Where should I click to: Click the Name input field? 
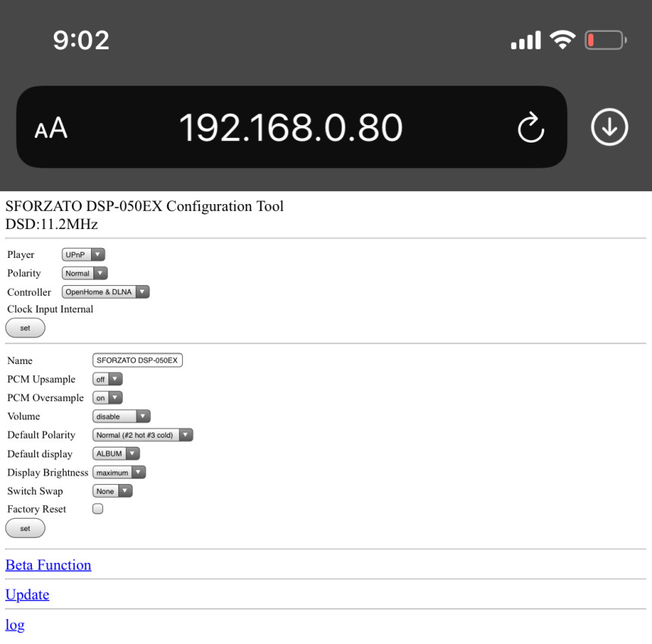tap(137, 360)
